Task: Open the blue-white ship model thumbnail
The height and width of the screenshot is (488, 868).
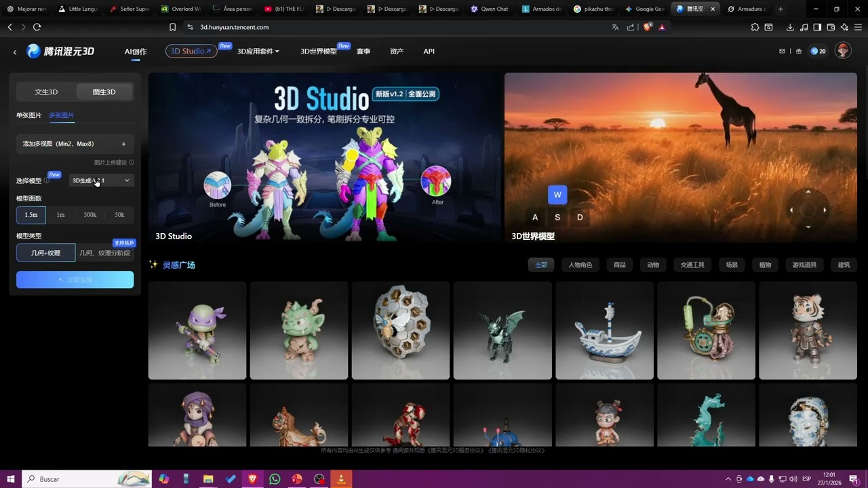Action: (x=604, y=331)
